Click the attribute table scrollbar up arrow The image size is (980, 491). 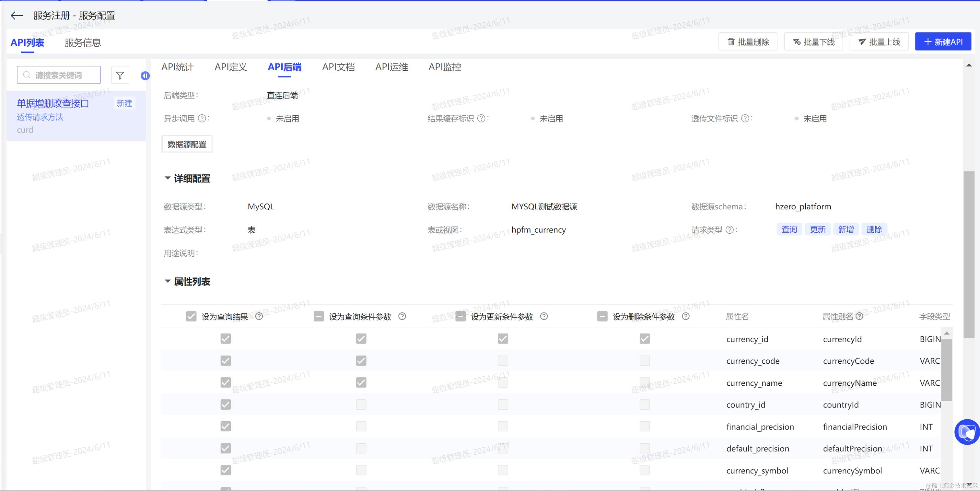947,333
